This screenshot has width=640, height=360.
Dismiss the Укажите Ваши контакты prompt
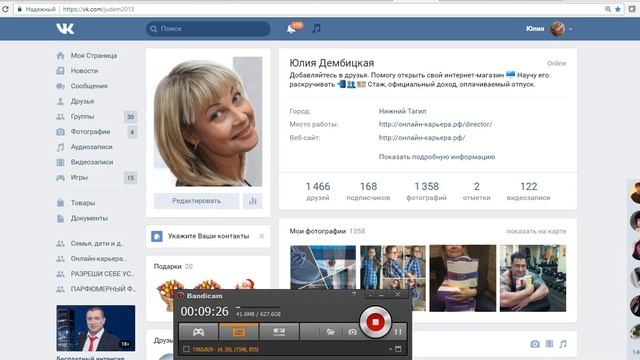coord(262,236)
